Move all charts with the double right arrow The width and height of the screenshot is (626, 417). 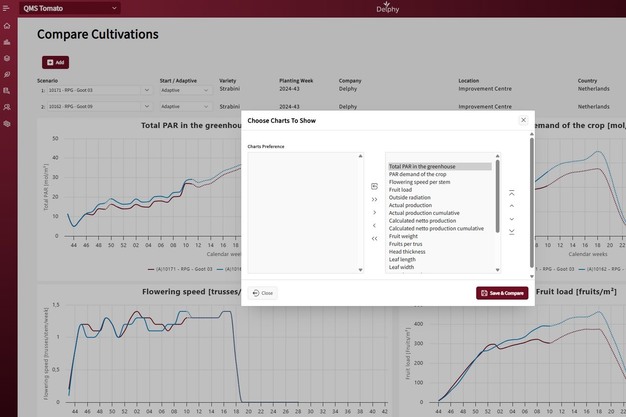[x=374, y=199]
